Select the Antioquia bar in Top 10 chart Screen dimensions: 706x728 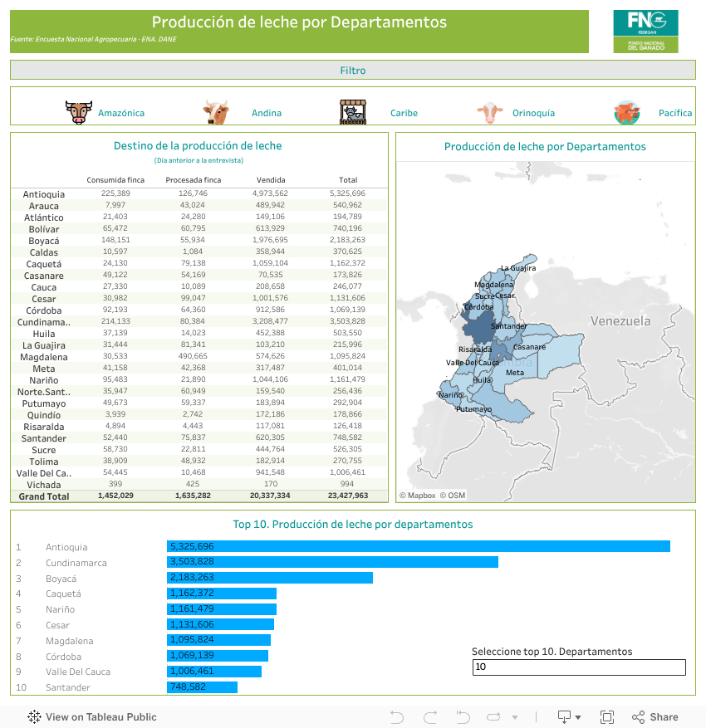[418, 546]
